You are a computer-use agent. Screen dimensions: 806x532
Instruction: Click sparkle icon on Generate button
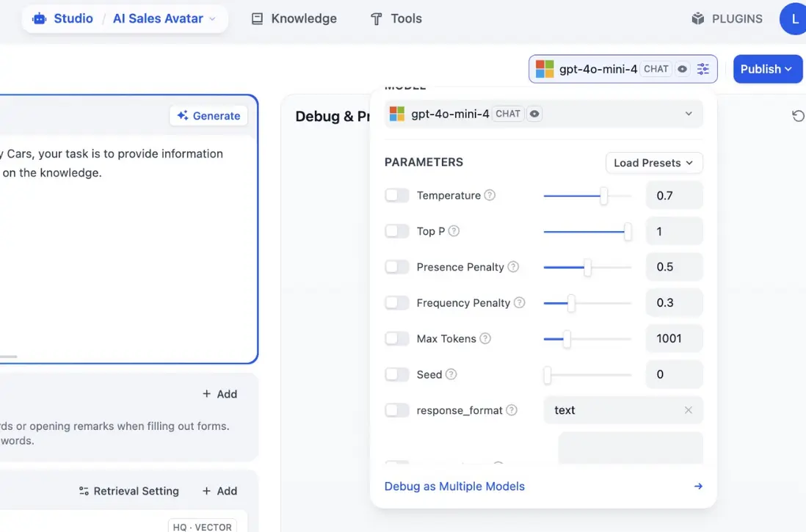(183, 116)
